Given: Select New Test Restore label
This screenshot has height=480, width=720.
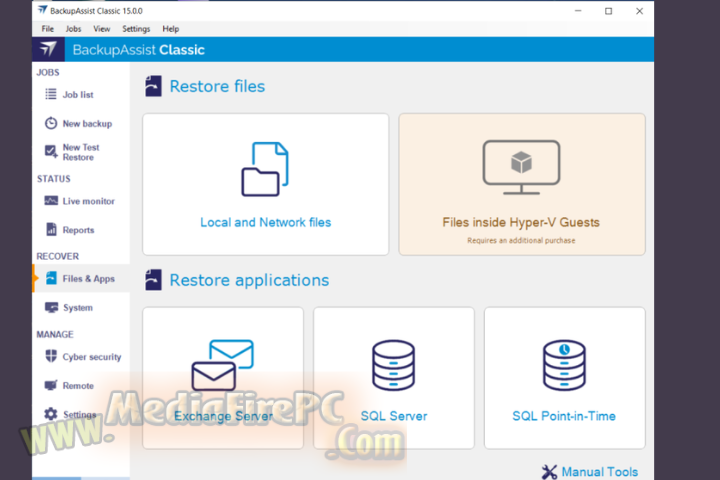Looking at the screenshot, I should coord(81,152).
